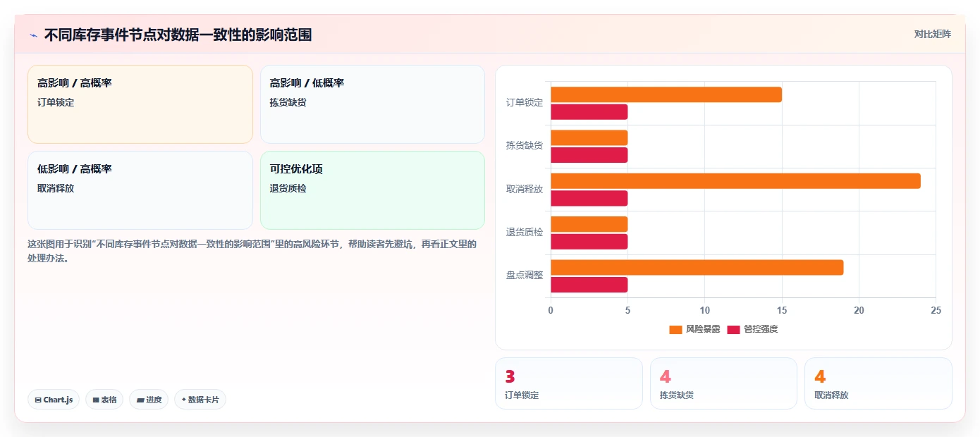Click the red 订单锁定 bar in chart
980x437 pixels.
(589, 112)
